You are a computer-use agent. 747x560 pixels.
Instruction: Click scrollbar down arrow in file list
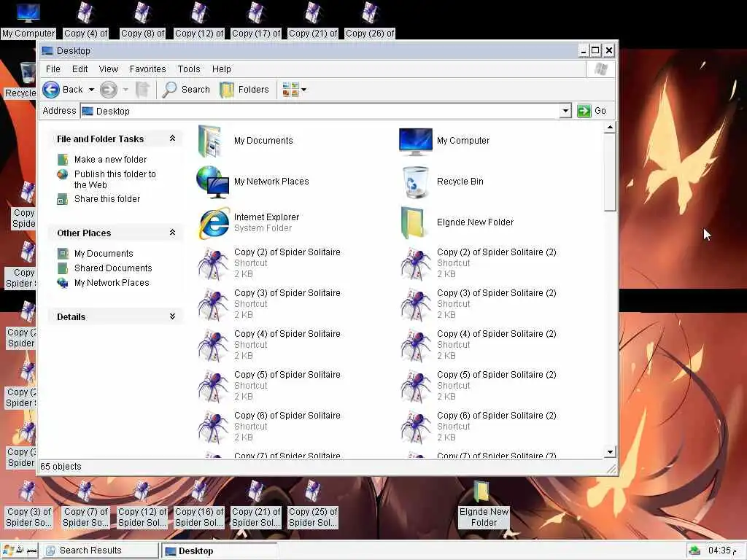point(610,451)
